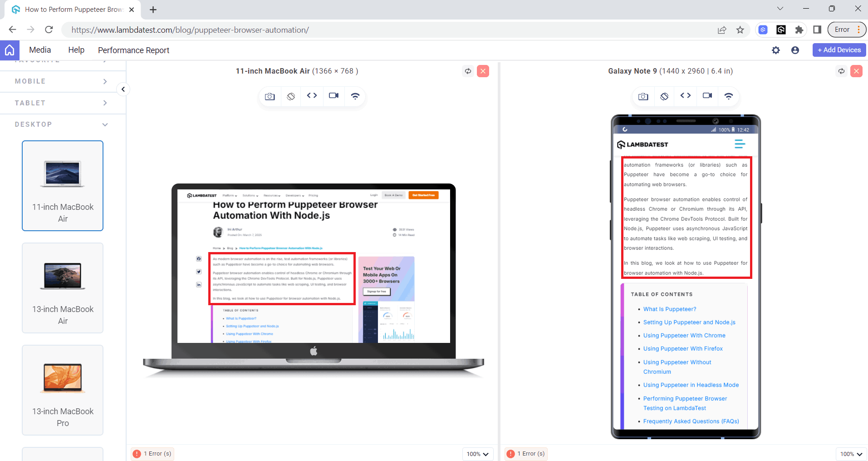
Task: Select the 13-inch MacBook Pro device
Action: [x=62, y=390]
